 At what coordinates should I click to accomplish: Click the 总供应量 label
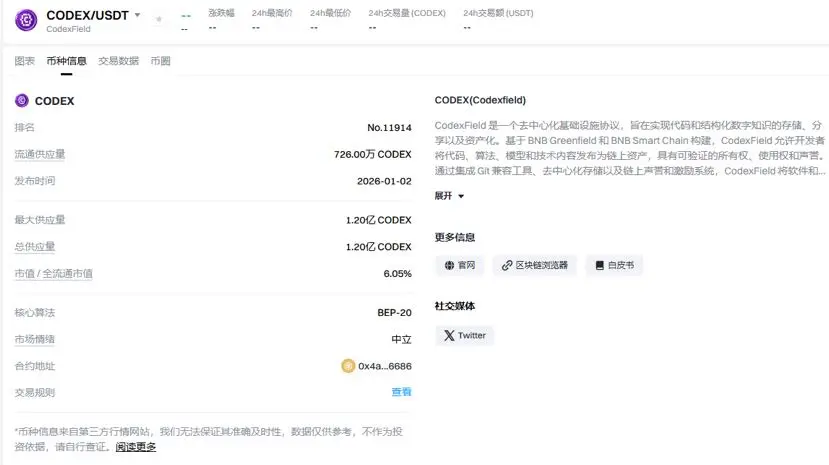tap(34, 247)
